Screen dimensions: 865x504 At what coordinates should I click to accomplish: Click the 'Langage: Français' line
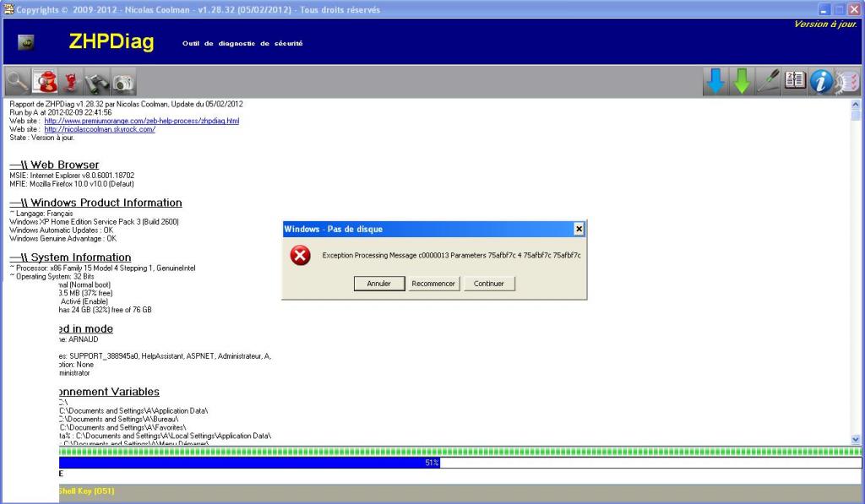click(x=41, y=214)
